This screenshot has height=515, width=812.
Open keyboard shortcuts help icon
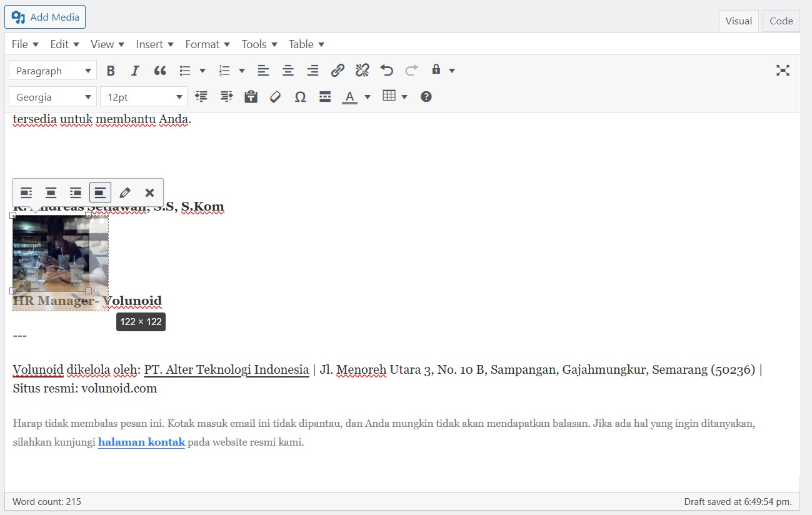point(426,97)
